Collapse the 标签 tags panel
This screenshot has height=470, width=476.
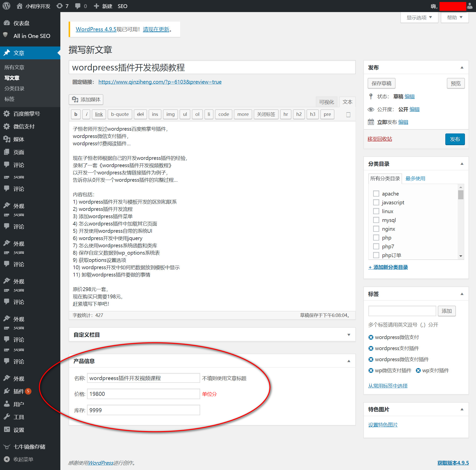(x=462, y=294)
